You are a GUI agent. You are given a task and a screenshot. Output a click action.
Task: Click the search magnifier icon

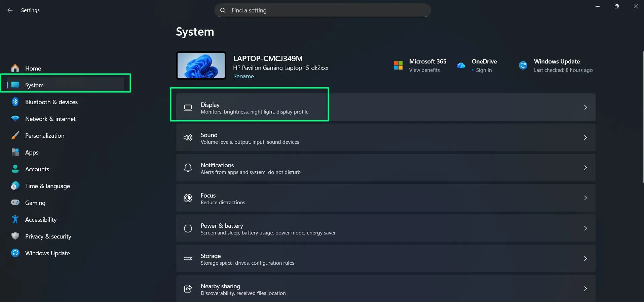point(223,10)
